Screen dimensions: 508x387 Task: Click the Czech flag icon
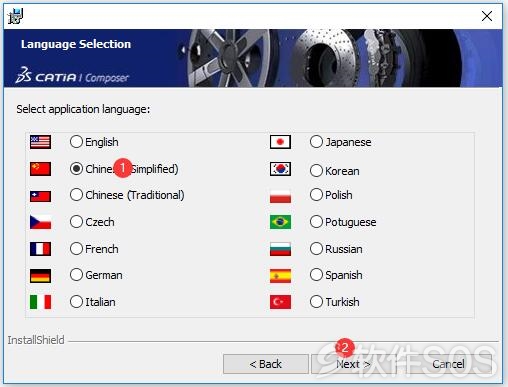tap(40, 222)
